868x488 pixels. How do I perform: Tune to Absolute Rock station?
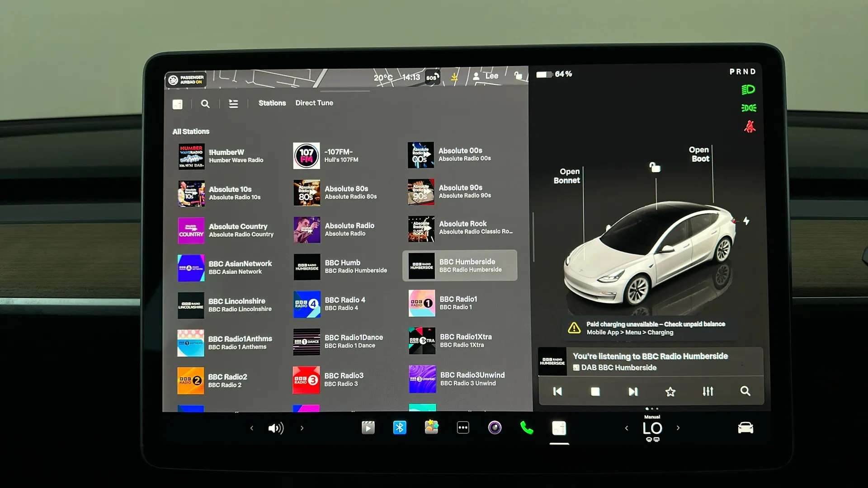[460, 229]
